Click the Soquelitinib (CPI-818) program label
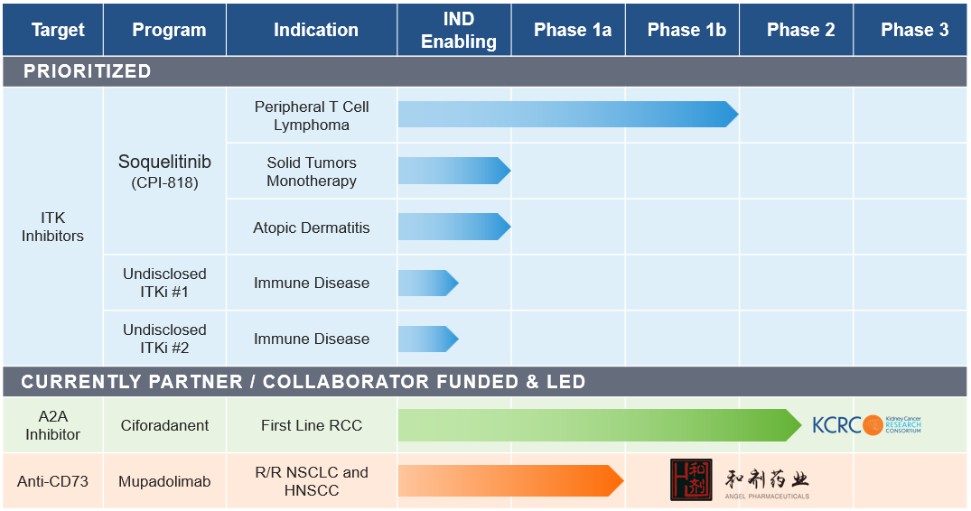 165,171
